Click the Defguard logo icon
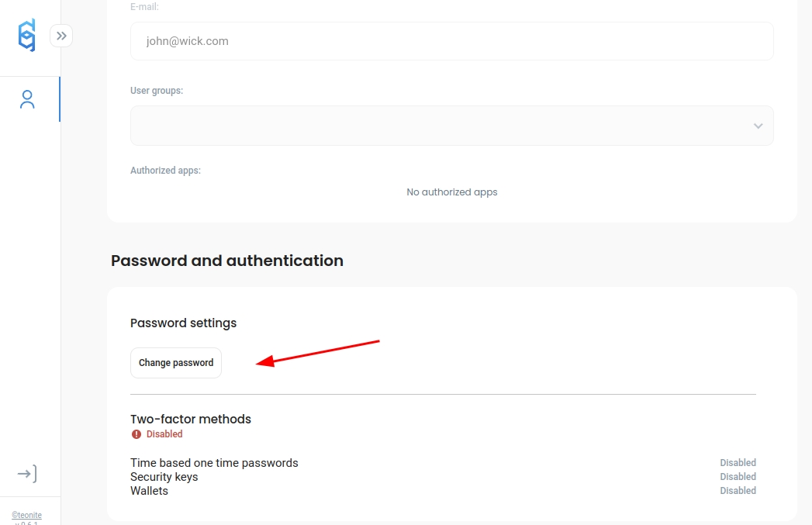812x525 pixels. pos(27,36)
